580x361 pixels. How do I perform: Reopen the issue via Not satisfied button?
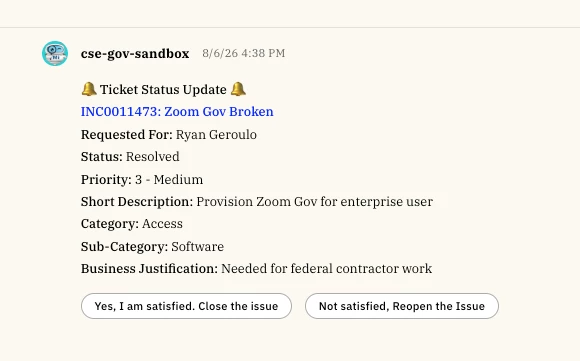click(x=402, y=306)
